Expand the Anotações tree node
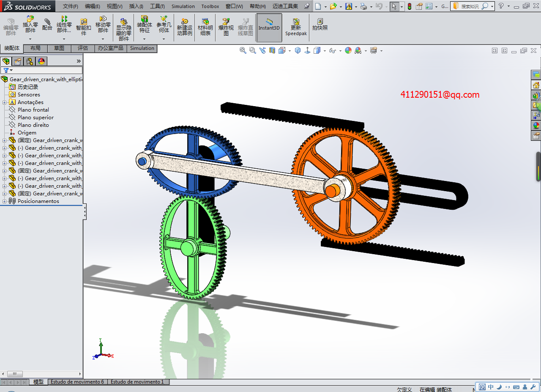This screenshot has height=392, width=541. [4, 102]
